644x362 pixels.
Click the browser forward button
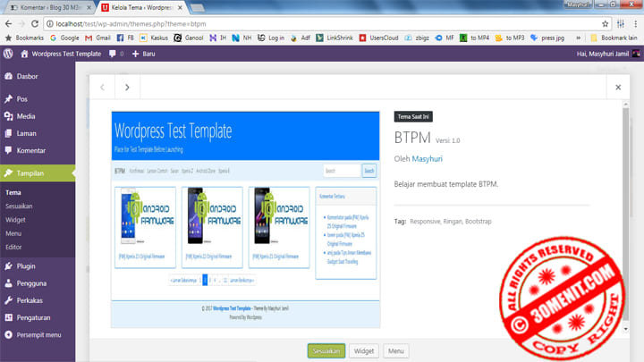coord(21,24)
